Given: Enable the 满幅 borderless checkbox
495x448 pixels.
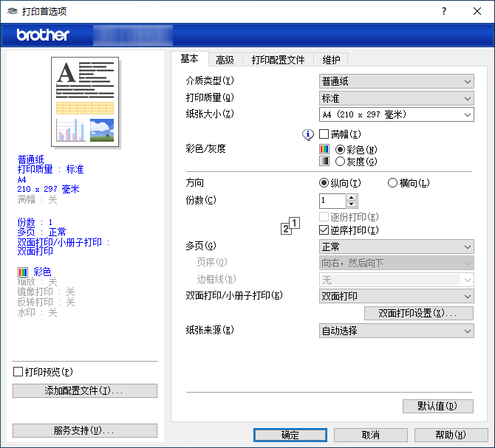Looking at the screenshot, I should click(324, 134).
